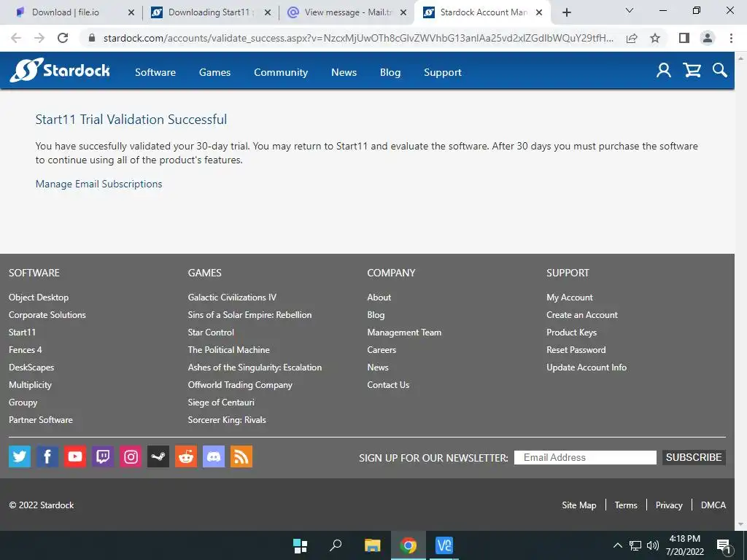Click the browser address bar URL
The width and height of the screenshot is (747, 560).
[358, 38]
